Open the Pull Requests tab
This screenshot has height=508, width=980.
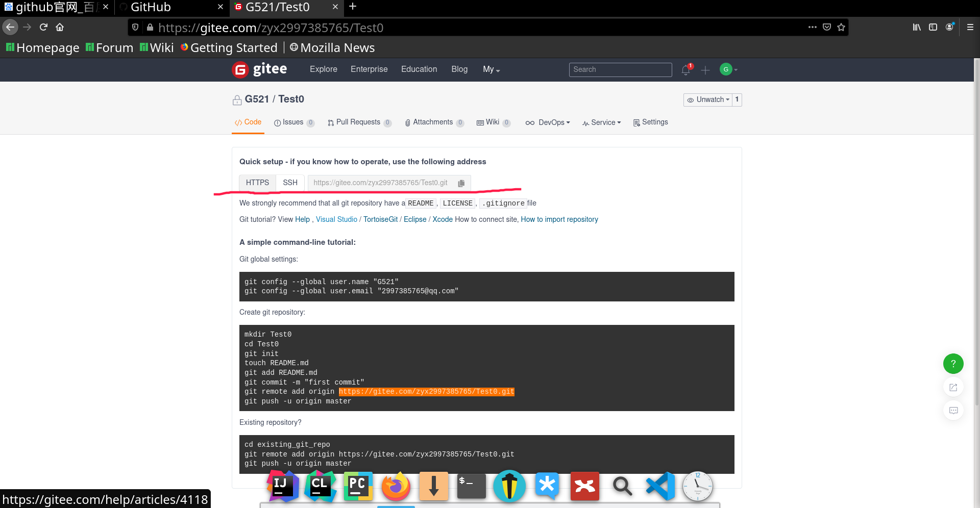[x=359, y=122]
